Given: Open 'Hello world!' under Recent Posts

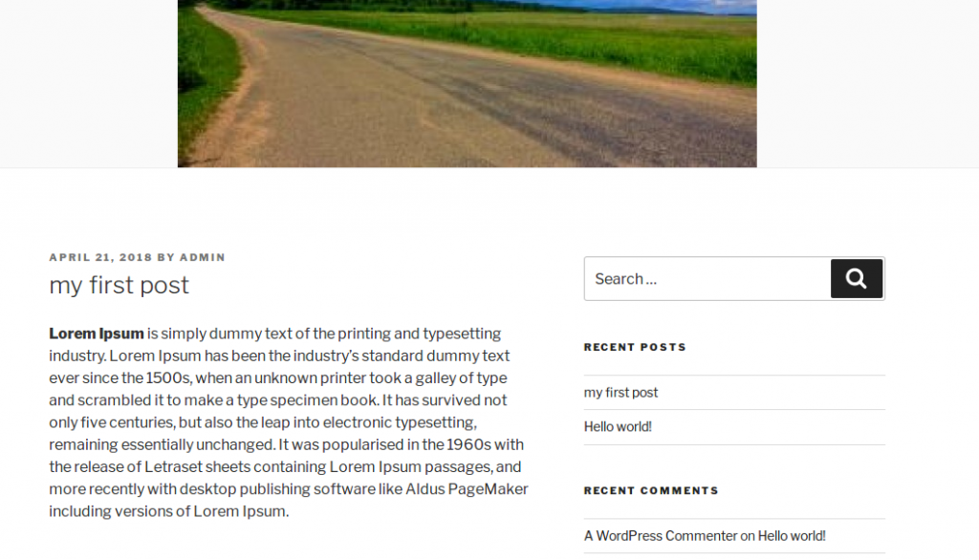Looking at the screenshot, I should click(x=618, y=427).
